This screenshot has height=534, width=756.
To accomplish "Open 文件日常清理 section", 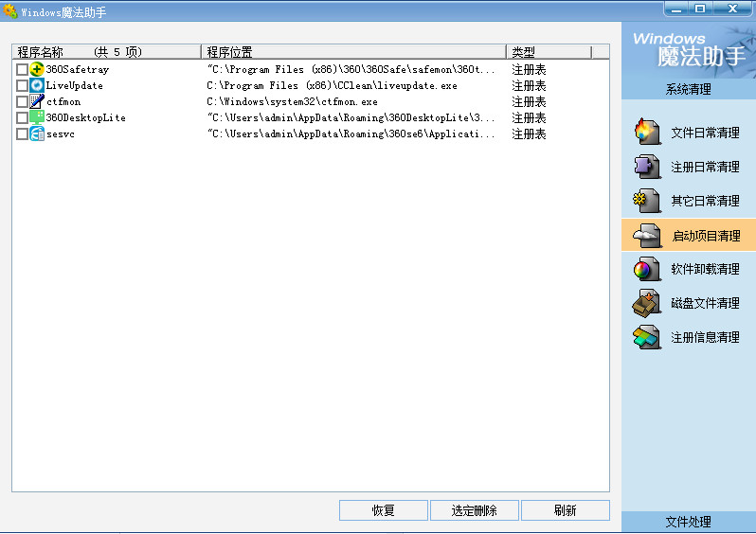I will point(689,133).
